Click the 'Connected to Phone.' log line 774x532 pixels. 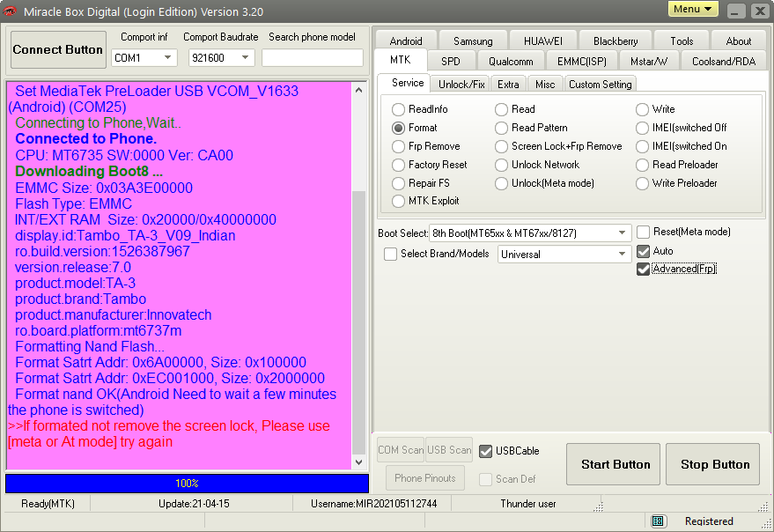tap(86, 139)
